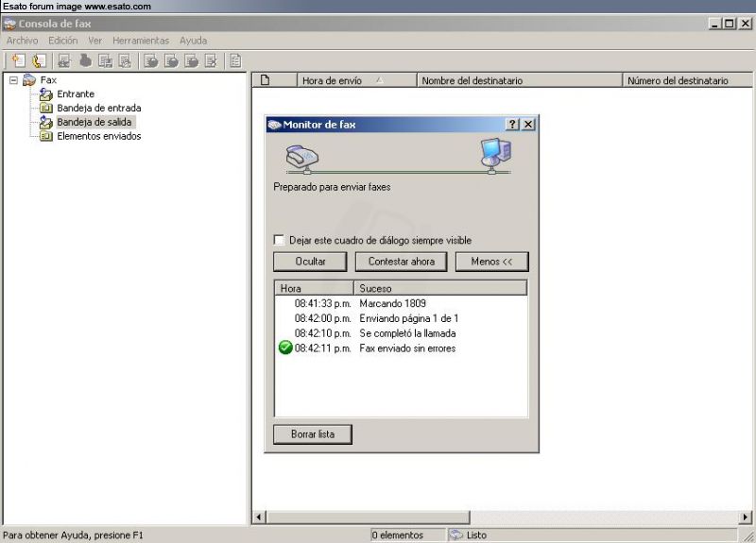Click the Borrar lista button
Screen dimensions: 756x543
(x=312, y=434)
